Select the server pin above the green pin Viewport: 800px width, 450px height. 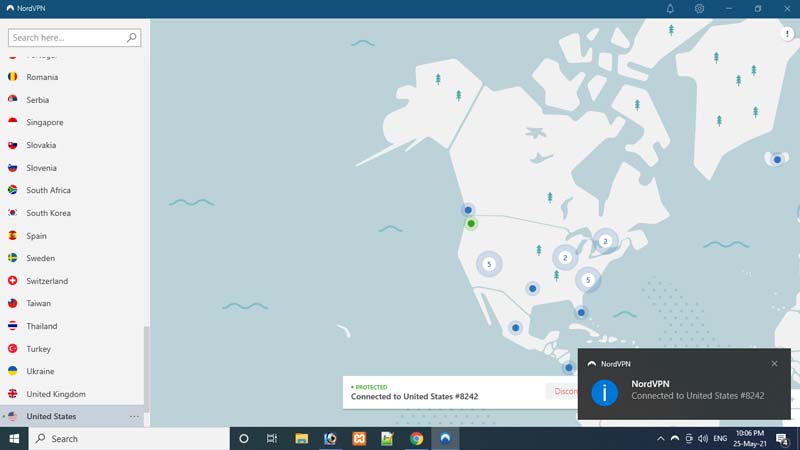pyautogui.click(x=468, y=210)
